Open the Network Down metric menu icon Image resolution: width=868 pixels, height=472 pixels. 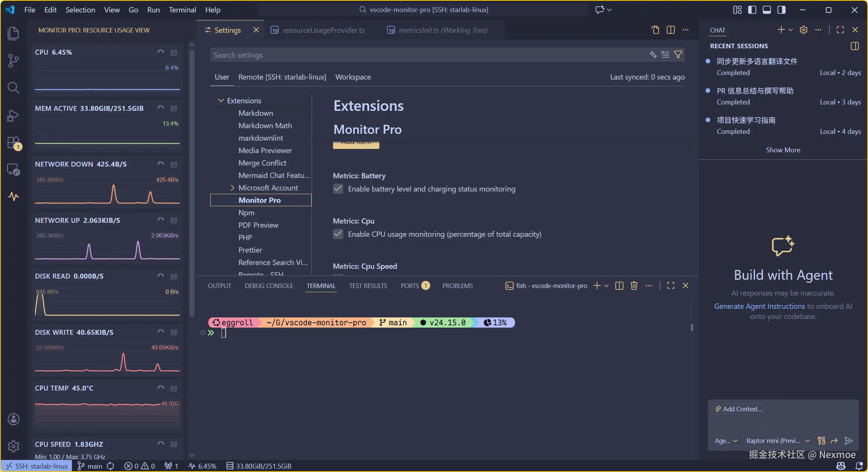174,164
